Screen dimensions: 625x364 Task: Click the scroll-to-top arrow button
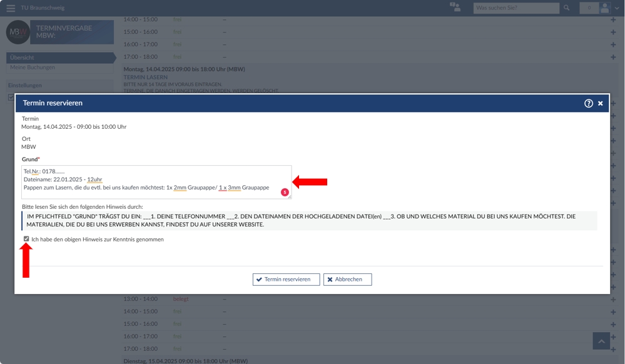click(601, 341)
